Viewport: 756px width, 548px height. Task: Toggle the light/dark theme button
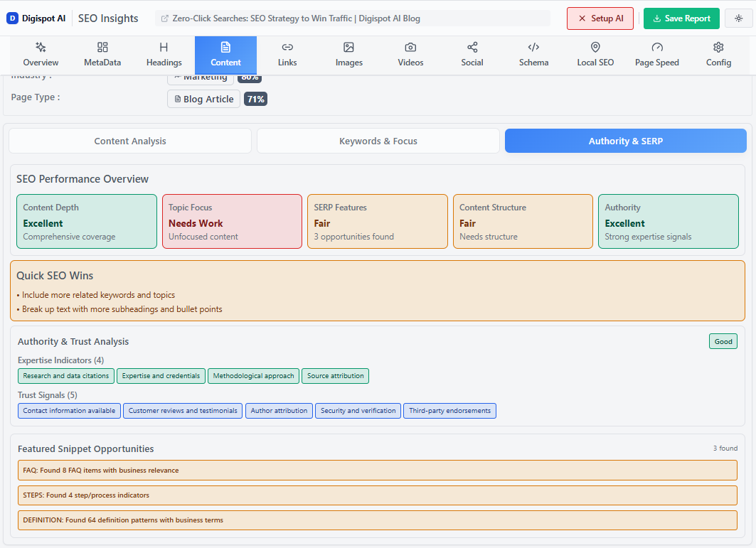point(738,18)
